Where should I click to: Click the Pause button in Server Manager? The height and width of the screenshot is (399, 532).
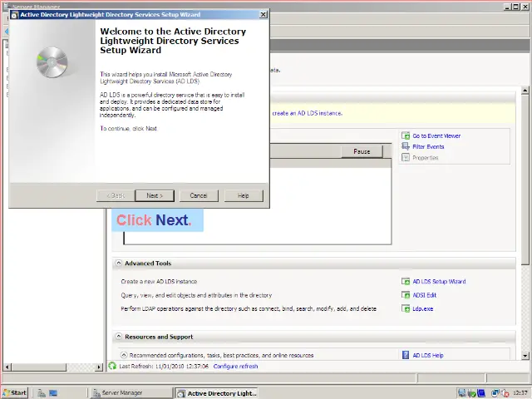pyautogui.click(x=362, y=151)
